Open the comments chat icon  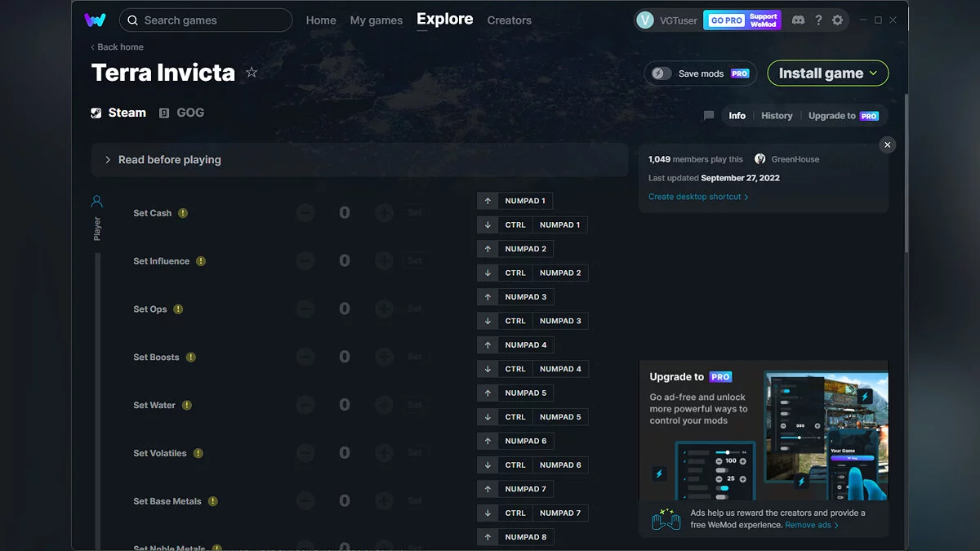point(709,116)
